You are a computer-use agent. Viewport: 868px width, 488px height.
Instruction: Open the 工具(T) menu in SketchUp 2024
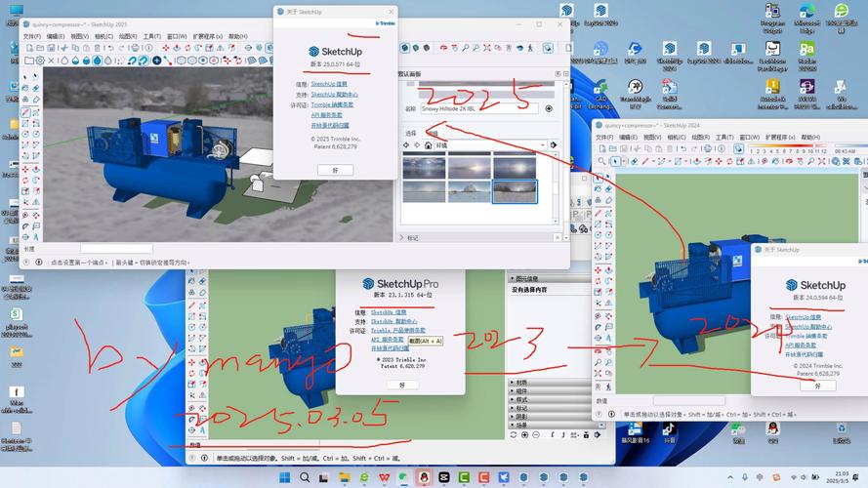click(x=724, y=138)
